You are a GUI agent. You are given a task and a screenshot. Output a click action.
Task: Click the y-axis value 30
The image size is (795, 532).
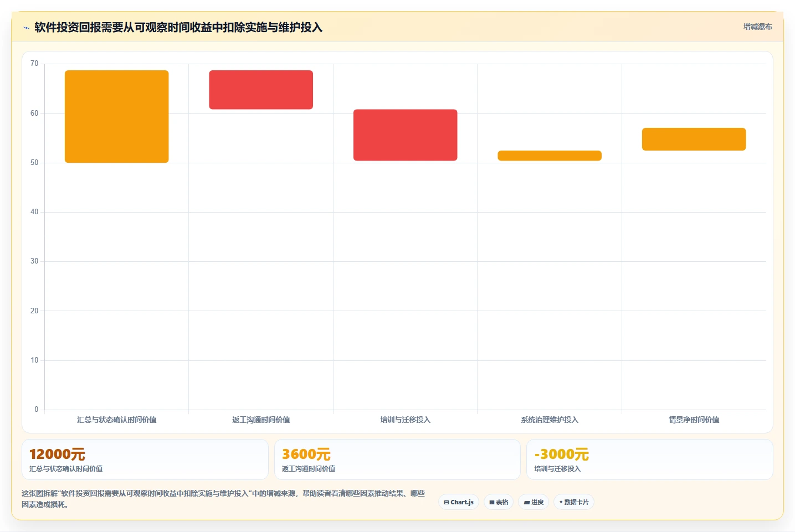[34, 261]
